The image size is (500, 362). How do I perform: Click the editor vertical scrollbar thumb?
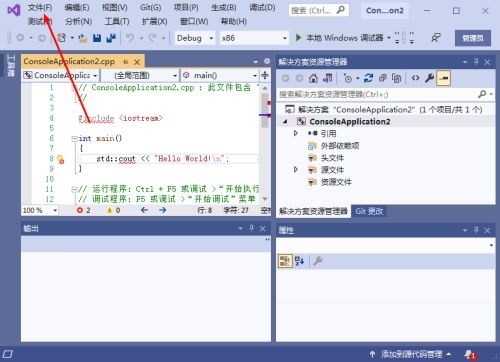(265, 110)
